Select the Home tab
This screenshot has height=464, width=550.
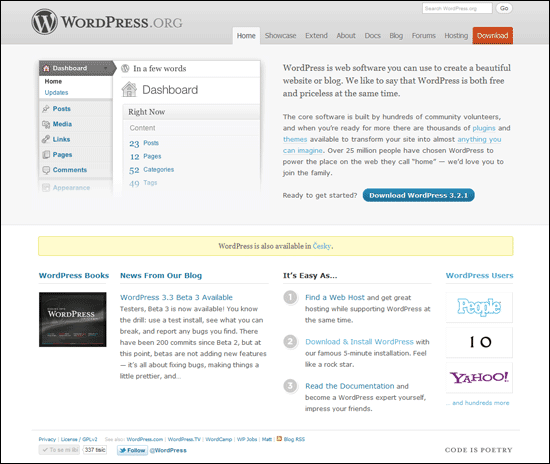pyautogui.click(x=246, y=36)
